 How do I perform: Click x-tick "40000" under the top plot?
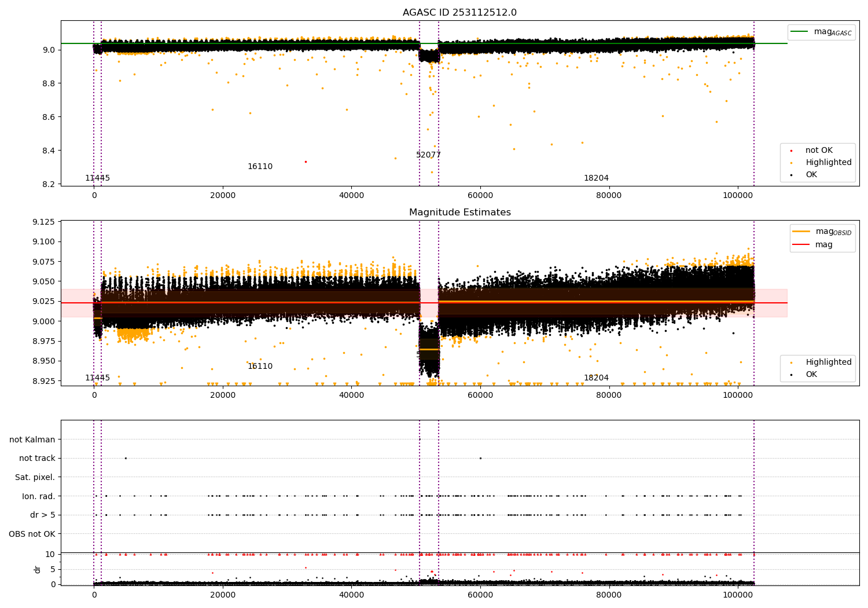tap(351, 196)
